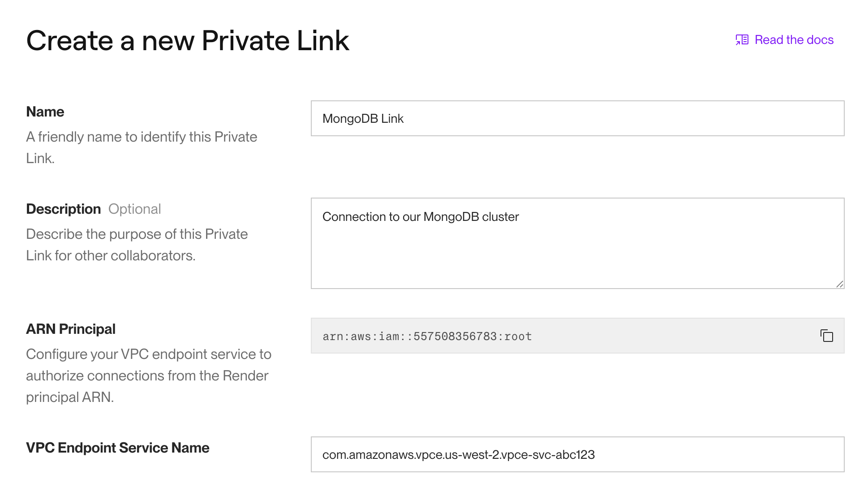Viewport: 868px width, 492px height.
Task: Copy the arn:aws:iam::557508356783:root value
Action: [826, 336]
